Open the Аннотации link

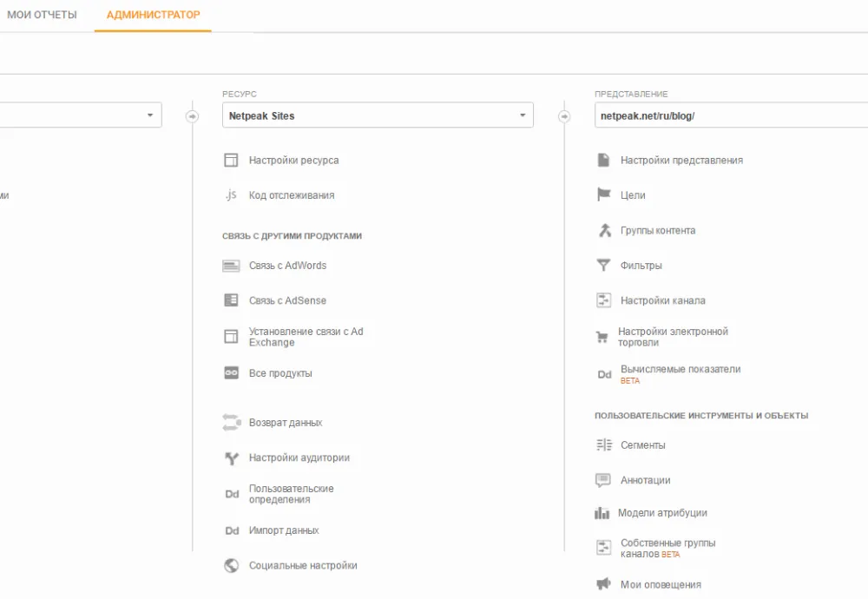click(x=645, y=480)
